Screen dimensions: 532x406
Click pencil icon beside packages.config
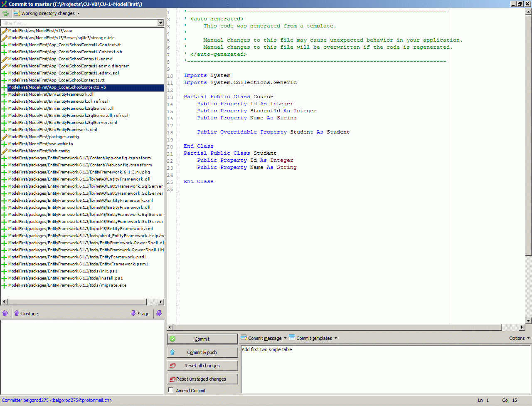coord(4,137)
